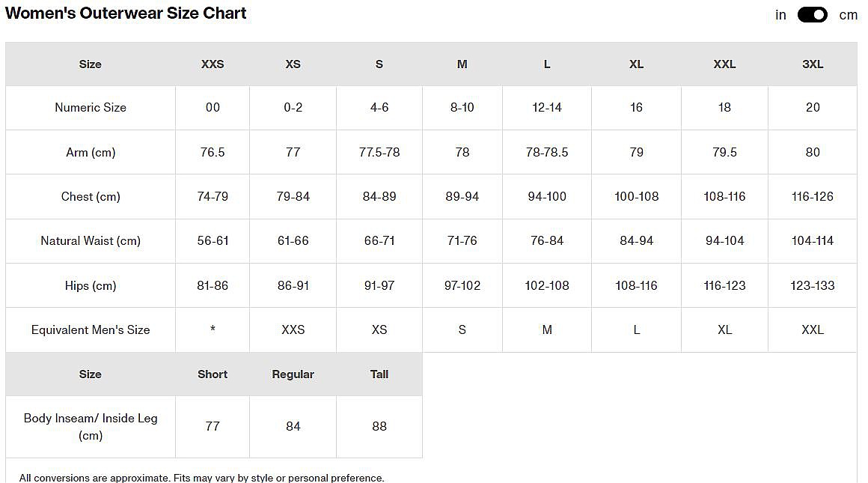Select the Hips (cm) row label
868x483 pixels.
tap(91, 285)
